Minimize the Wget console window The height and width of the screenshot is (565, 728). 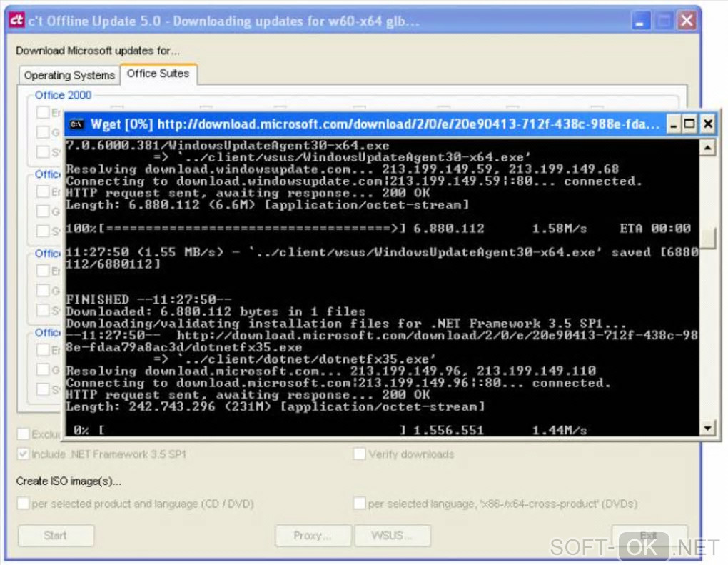coord(673,124)
